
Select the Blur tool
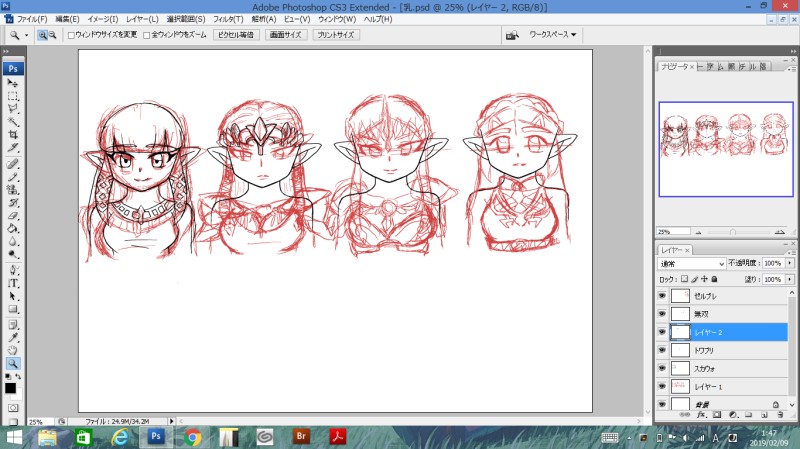click(13, 241)
